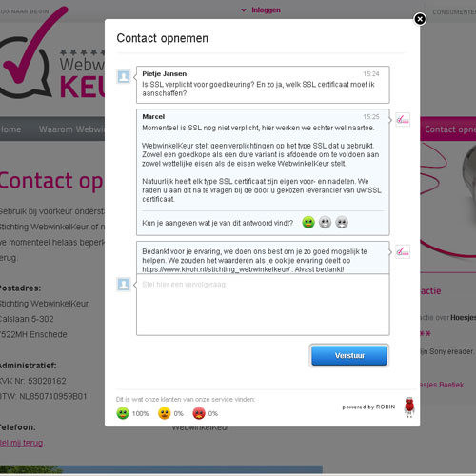Image resolution: width=476 pixels, height=476 pixels.
Task: Send the message with Verstuur button
Action: [x=349, y=355]
